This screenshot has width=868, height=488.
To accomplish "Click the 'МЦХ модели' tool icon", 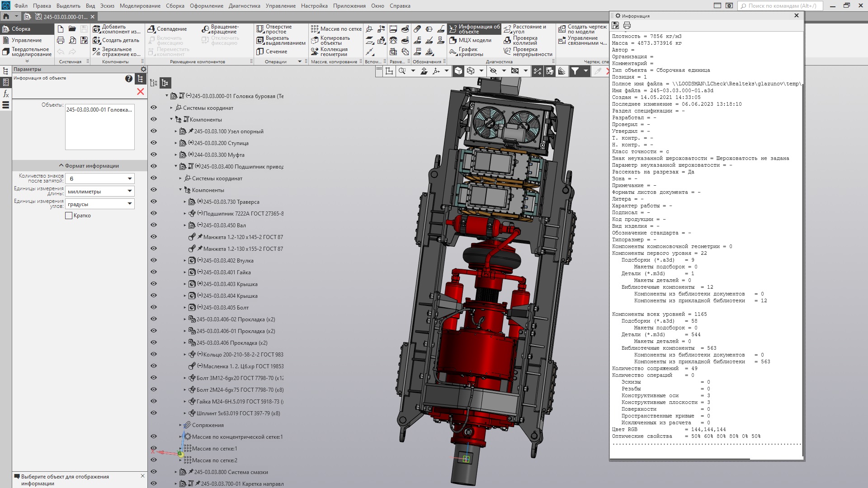I will (x=453, y=40).
